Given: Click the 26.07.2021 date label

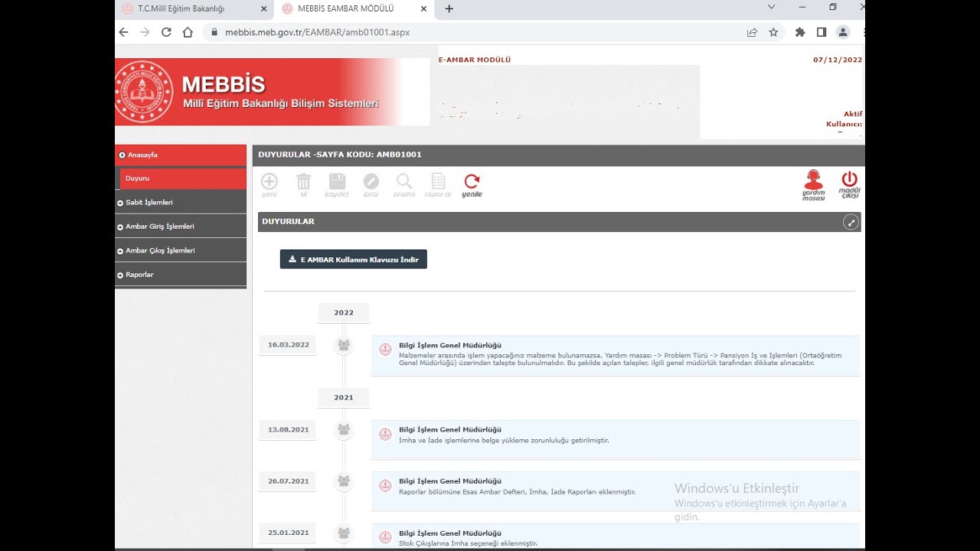Looking at the screenshot, I should tap(288, 481).
